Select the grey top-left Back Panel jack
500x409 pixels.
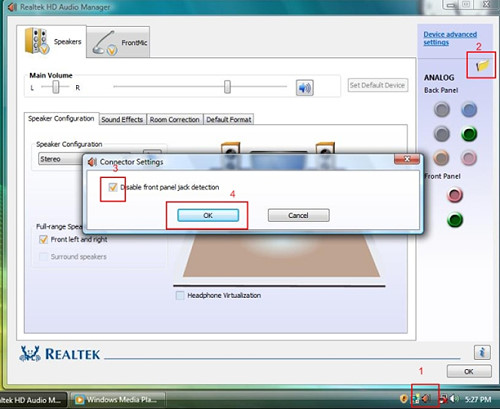tap(442, 109)
